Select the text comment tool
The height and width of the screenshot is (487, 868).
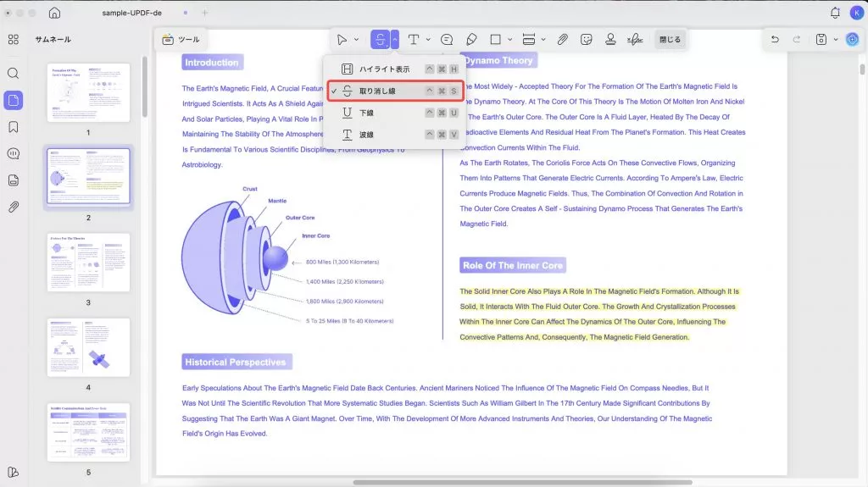click(x=414, y=39)
